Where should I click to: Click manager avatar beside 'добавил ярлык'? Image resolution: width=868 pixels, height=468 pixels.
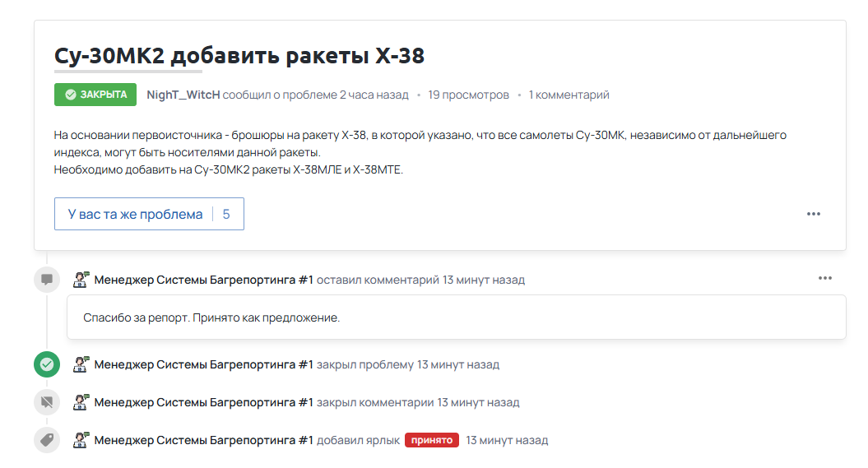click(x=81, y=440)
